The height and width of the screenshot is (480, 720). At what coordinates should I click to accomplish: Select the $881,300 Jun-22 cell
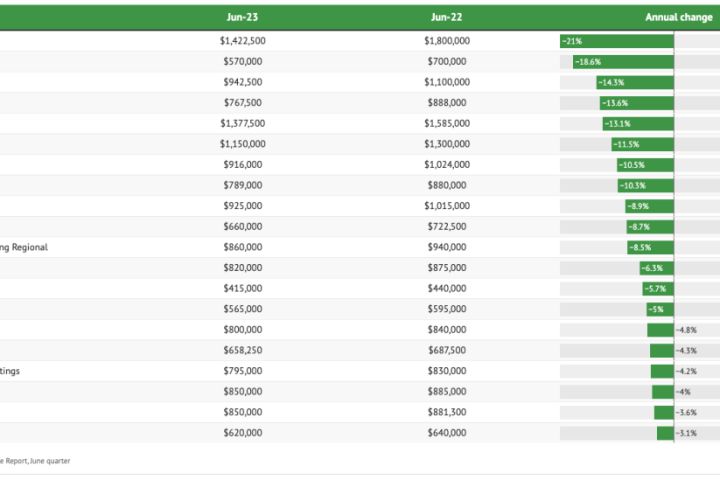tap(446, 412)
